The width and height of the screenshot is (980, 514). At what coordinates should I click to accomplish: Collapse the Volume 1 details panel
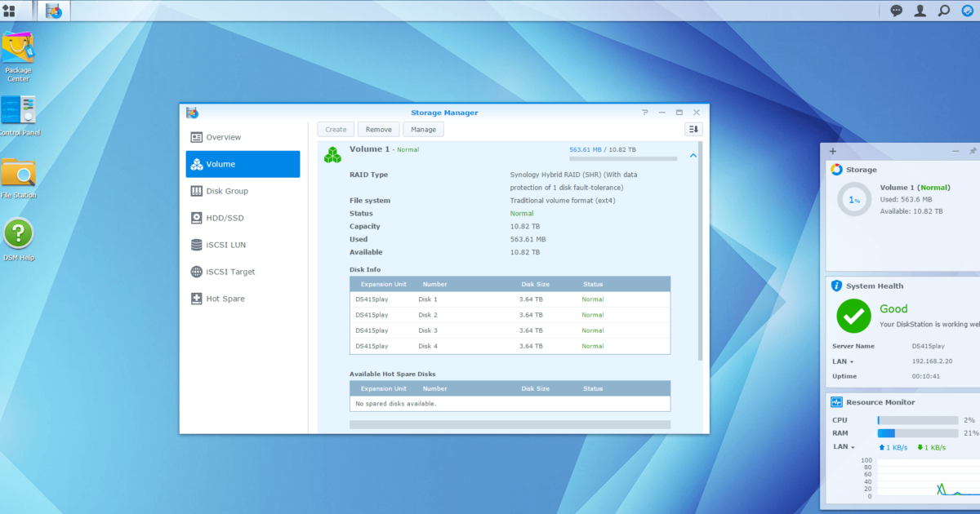tap(693, 153)
